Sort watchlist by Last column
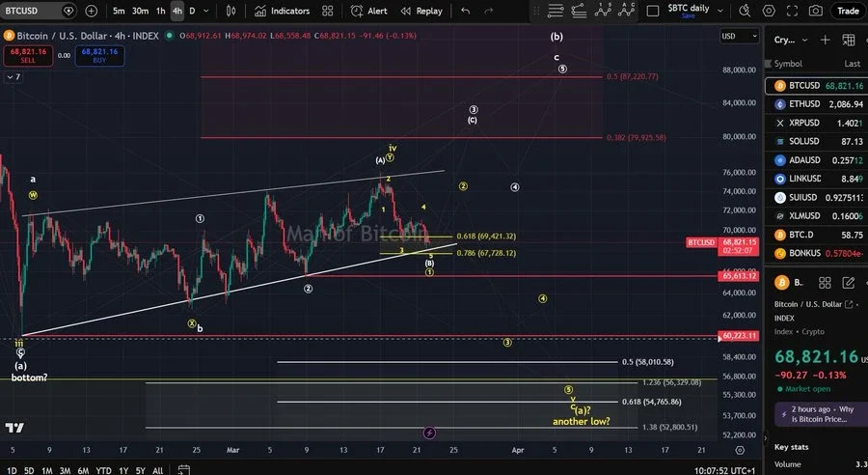Screen dimensions: 868x475 tap(853, 64)
